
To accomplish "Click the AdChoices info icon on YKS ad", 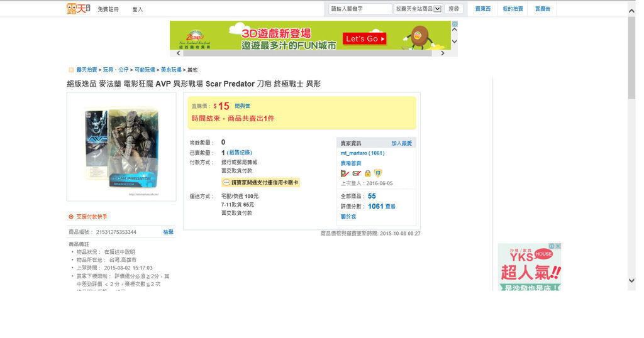I will [x=552, y=246].
